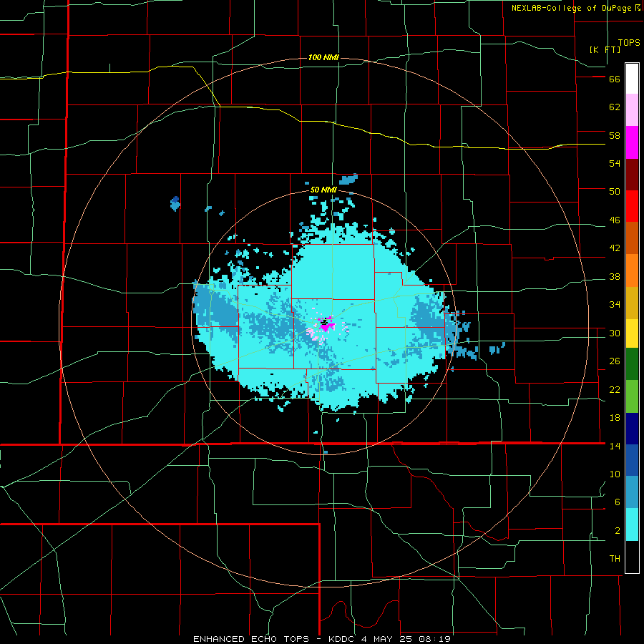Image resolution: width=644 pixels, height=644 pixels.
Task: Select the '46' legend value
Action: [x=615, y=220]
